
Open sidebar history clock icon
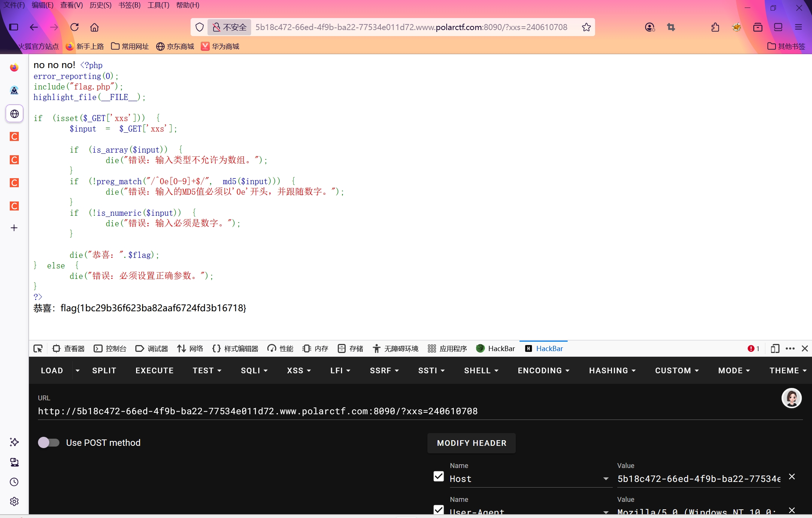click(14, 482)
